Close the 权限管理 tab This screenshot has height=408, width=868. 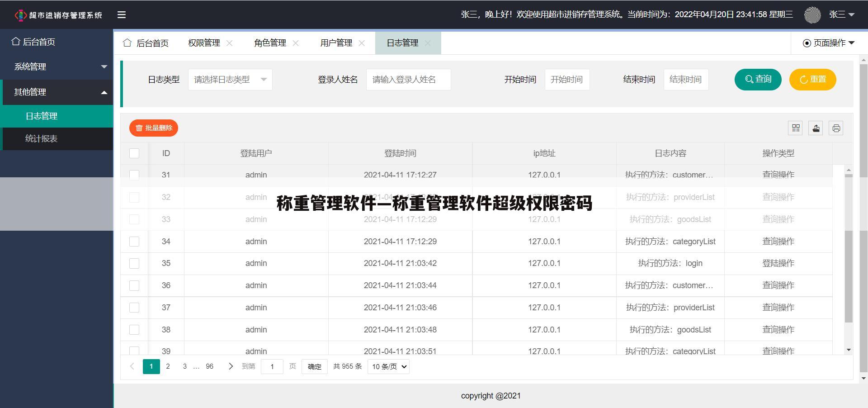click(230, 43)
